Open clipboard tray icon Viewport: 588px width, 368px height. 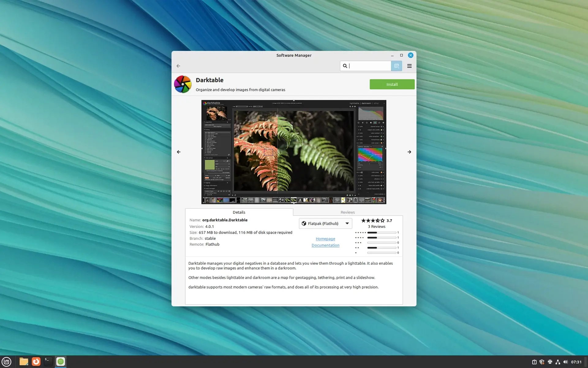click(x=534, y=362)
